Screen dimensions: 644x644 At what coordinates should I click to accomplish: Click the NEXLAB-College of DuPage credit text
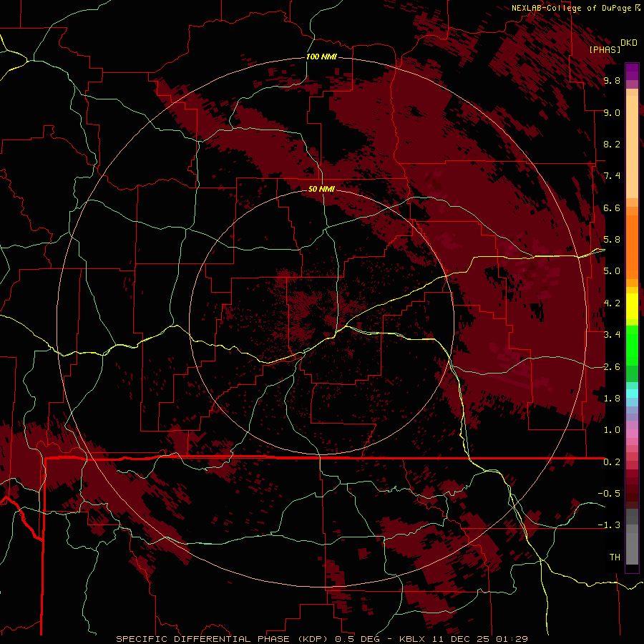(x=572, y=8)
